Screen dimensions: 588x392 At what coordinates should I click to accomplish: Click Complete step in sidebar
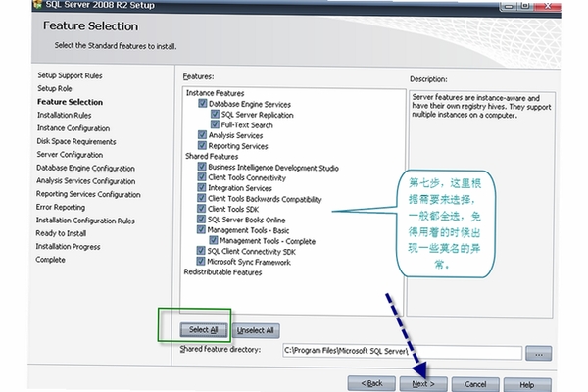pyautogui.click(x=51, y=260)
